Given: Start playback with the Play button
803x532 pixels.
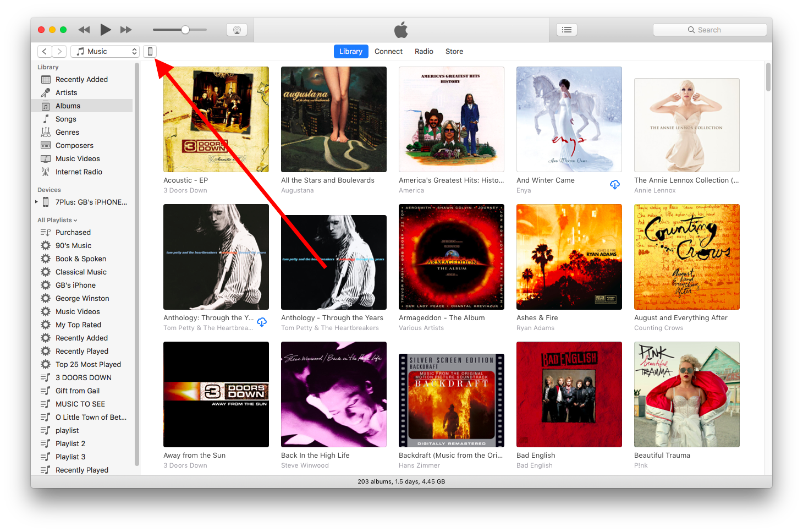Looking at the screenshot, I should [x=106, y=30].
